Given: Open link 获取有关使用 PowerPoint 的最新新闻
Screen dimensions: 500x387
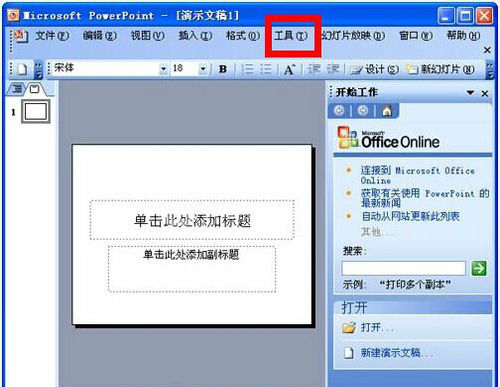Looking at the screenshot, I should click(425, 197).
